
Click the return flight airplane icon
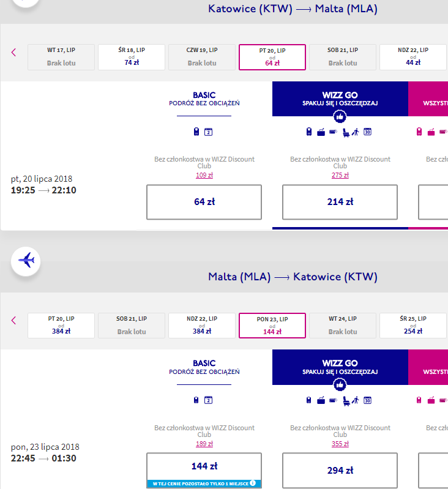26,261
